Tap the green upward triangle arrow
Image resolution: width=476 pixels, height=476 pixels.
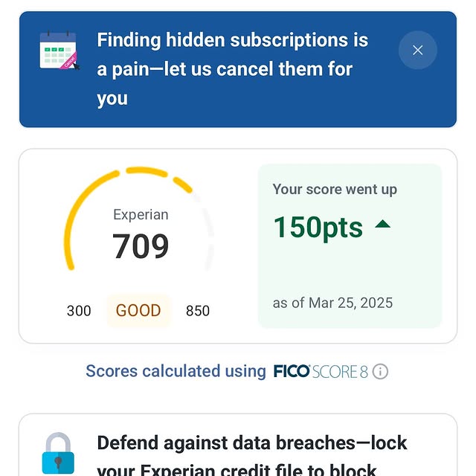pyautogui.click(x=383, y=223)
